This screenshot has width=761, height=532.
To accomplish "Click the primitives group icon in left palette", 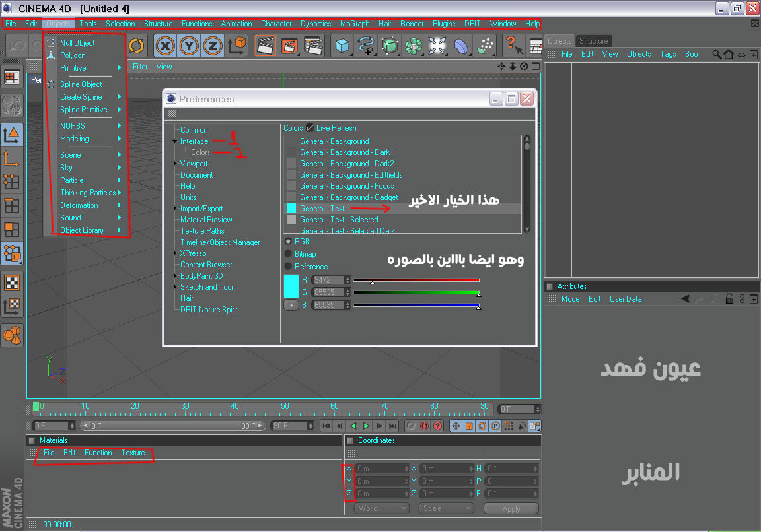I will pyautogui.click(x=12, y=335).
